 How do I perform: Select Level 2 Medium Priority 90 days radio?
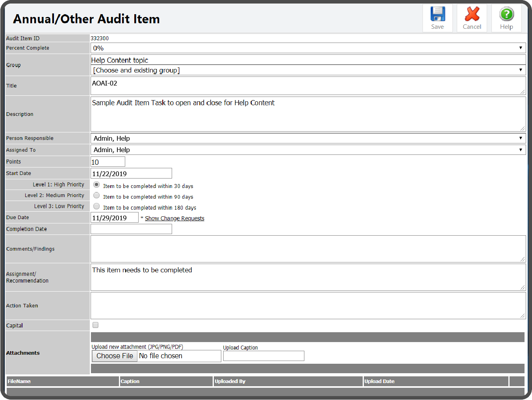point(96,195)
